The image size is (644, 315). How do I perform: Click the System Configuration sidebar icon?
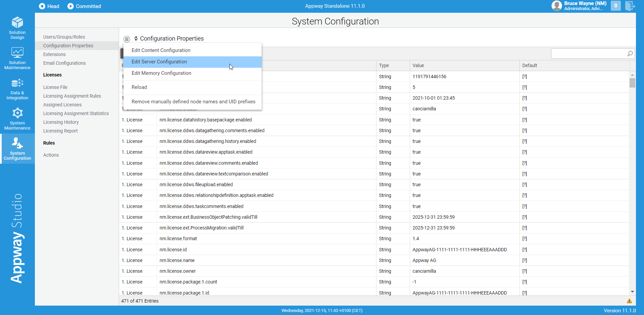[x=17, y=149]
